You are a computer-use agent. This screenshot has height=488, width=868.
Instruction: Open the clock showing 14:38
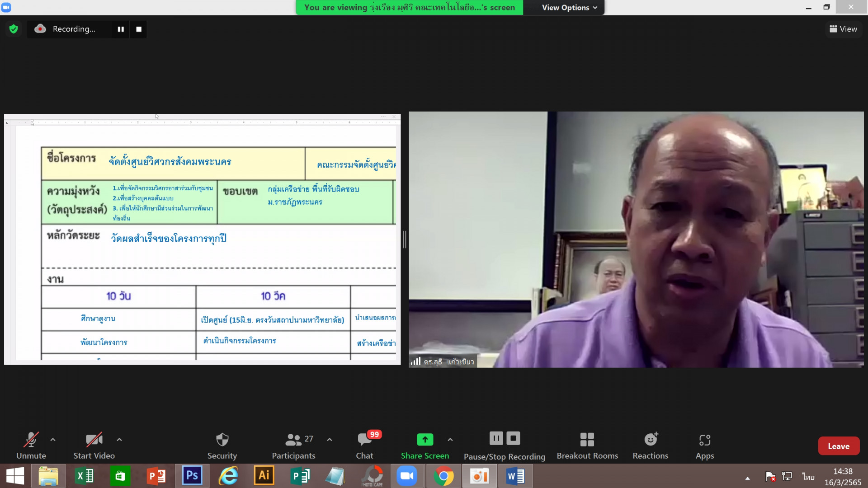point(843,477)
